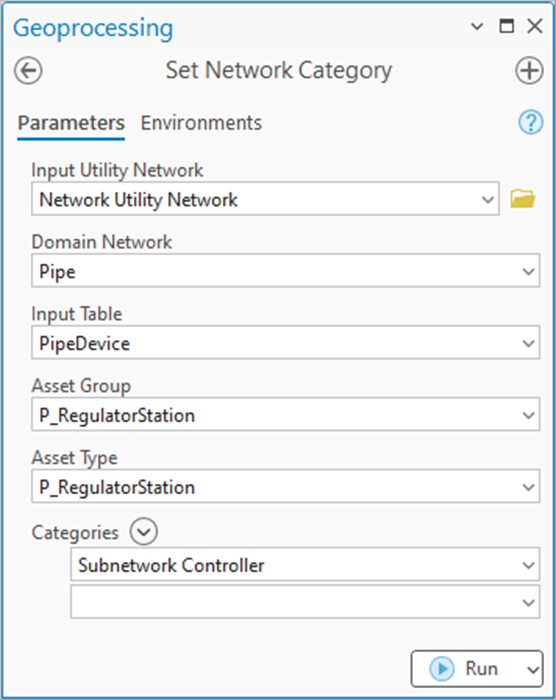
Task: Click the play icon on Run button
Action: coord(442,669)
